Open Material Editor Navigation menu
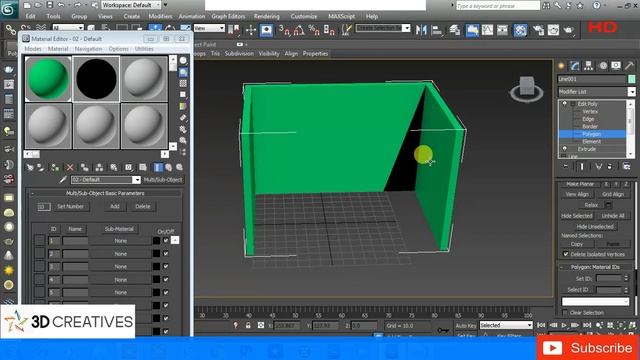This screenshot has height=360, width=640. click(x=88, y=49)
